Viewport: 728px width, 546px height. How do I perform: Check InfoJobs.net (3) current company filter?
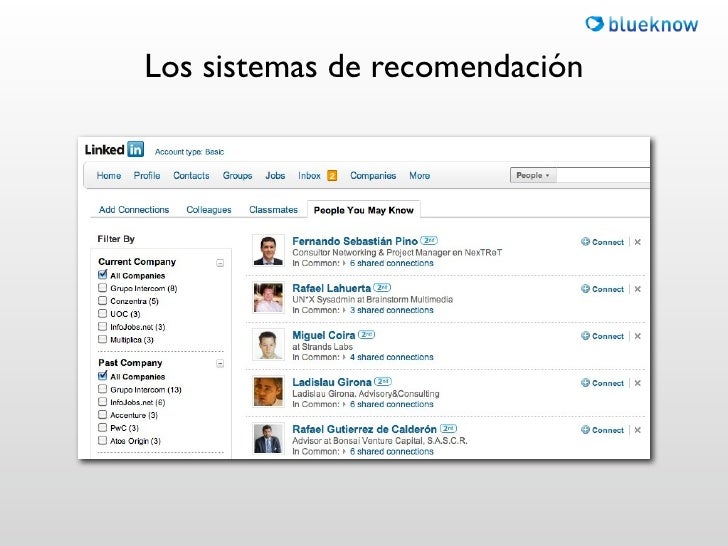[103, 326]
